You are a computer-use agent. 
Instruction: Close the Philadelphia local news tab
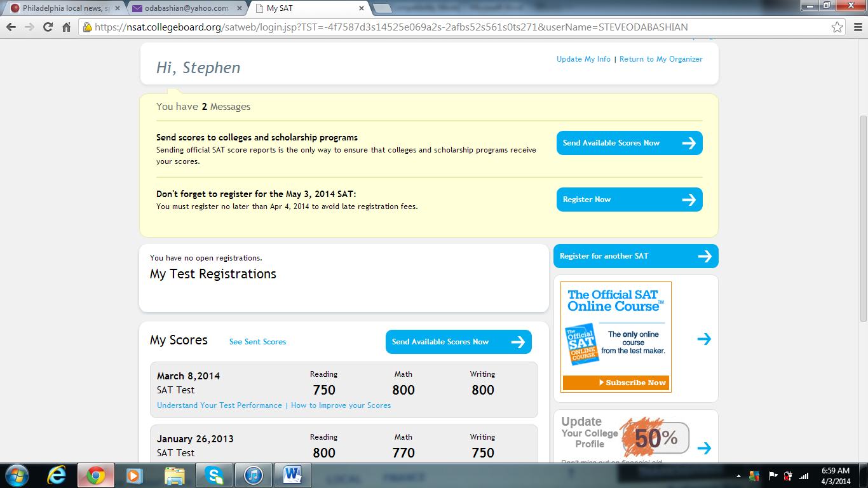[x=118, y=8]
